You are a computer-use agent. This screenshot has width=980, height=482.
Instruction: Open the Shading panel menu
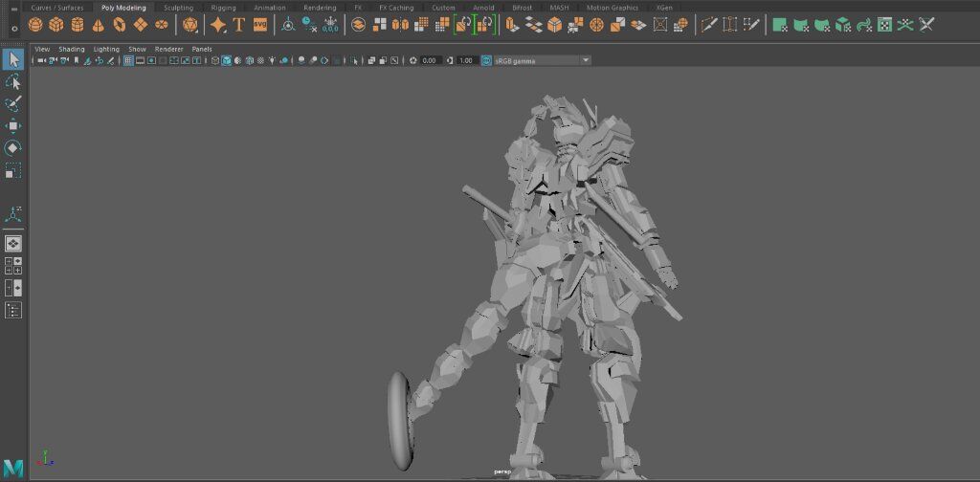(x=71, y=49)
